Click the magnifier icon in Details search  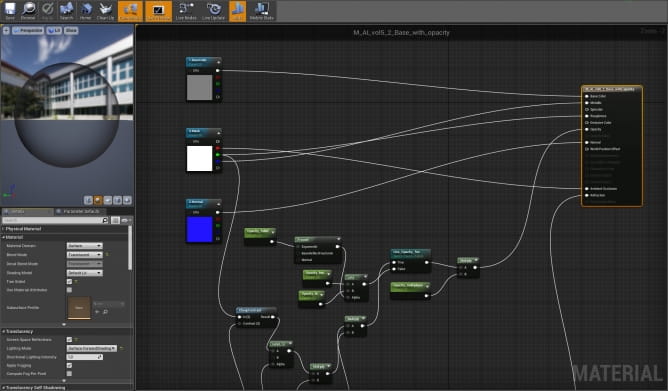(105, 220)
